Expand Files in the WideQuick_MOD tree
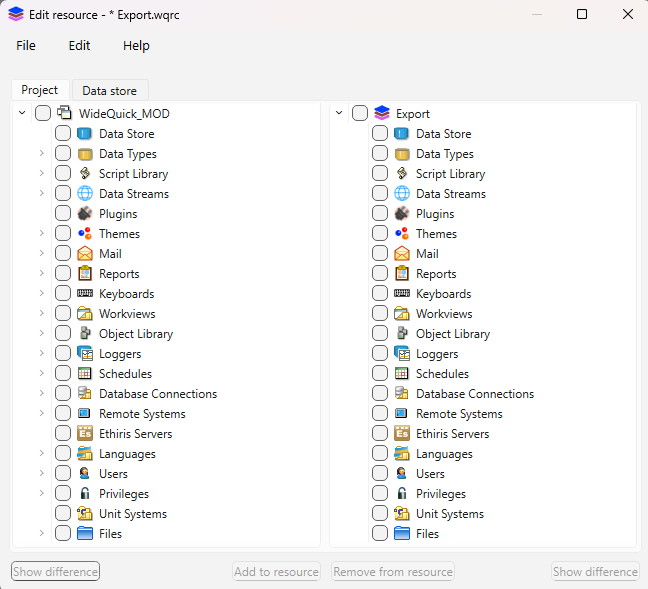This screenshot has width=648, height=589. [x=42, y=533]
